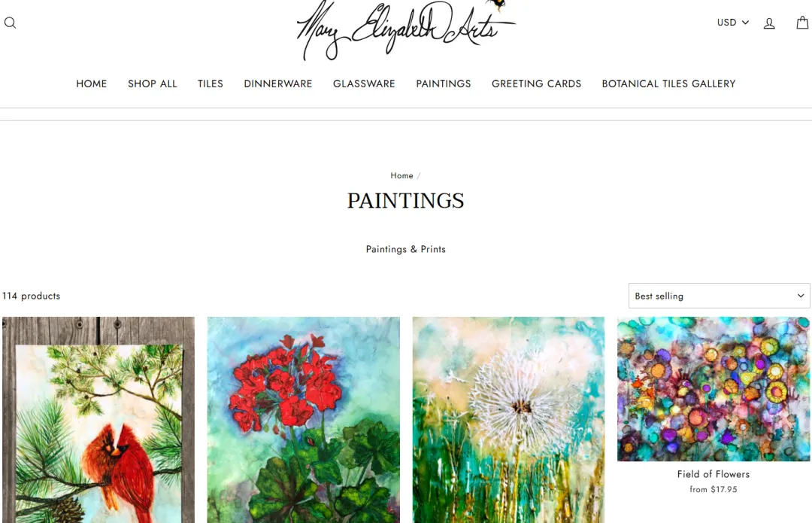View the white dandelion painting thumbnail
The image size is (812, 523).
tap(508, 420)
